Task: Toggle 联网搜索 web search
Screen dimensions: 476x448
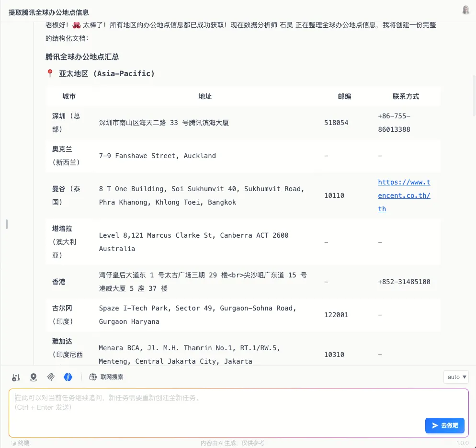Action: pyautogui.click(x=106, y=377)
